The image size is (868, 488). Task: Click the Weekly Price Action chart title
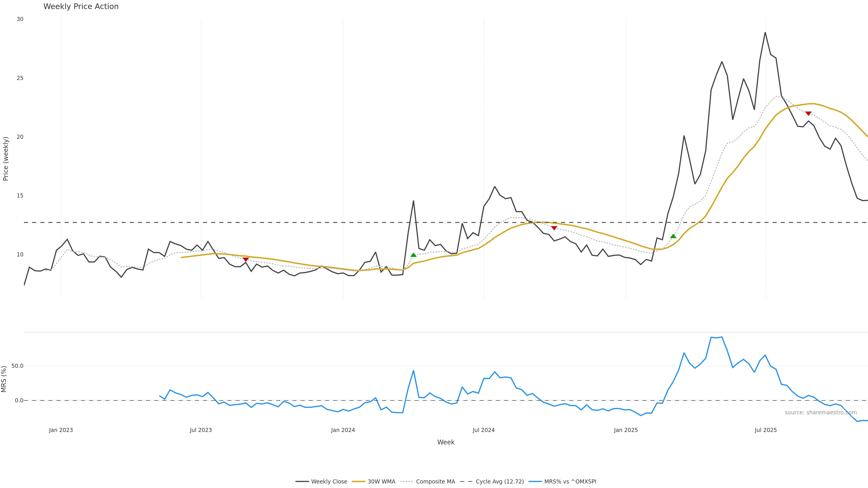coord(81,6)
